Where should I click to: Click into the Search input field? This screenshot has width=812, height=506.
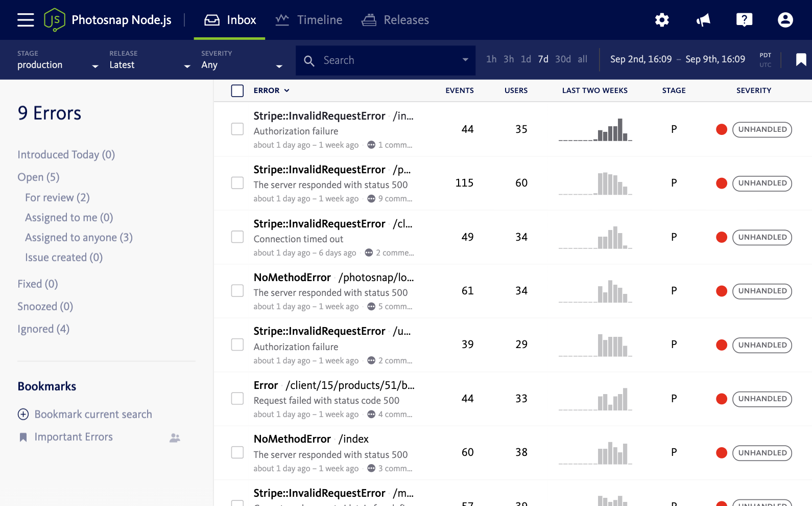click(386, 60)
